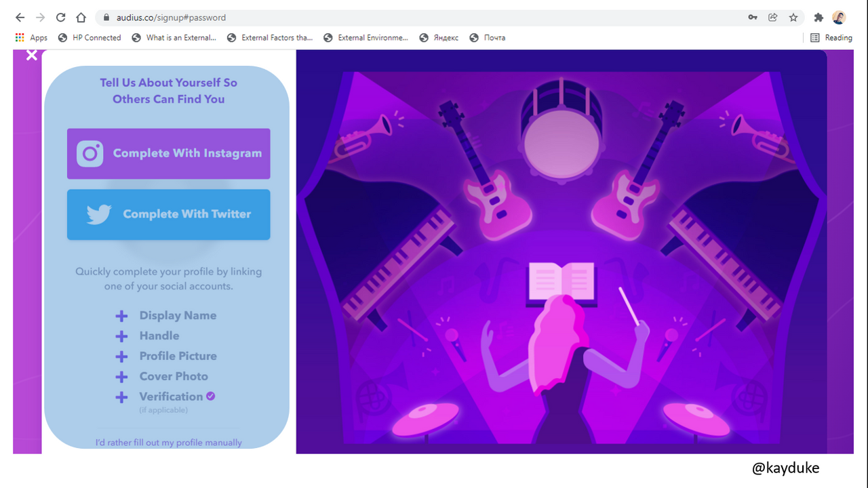Click the Instagram camera logo icon
The image size is (868, 488).
[90, 154]
